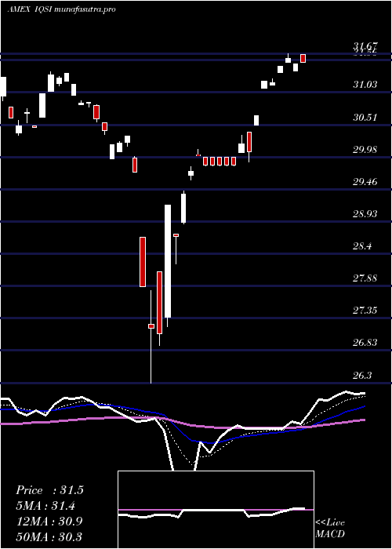Click the 28.4 price axis label
The height and width of the screenshot is (549, 392).
[362, 246]
